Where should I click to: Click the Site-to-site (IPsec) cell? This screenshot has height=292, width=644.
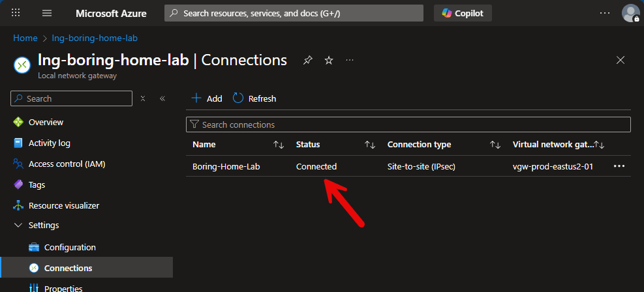pos(422,166)
